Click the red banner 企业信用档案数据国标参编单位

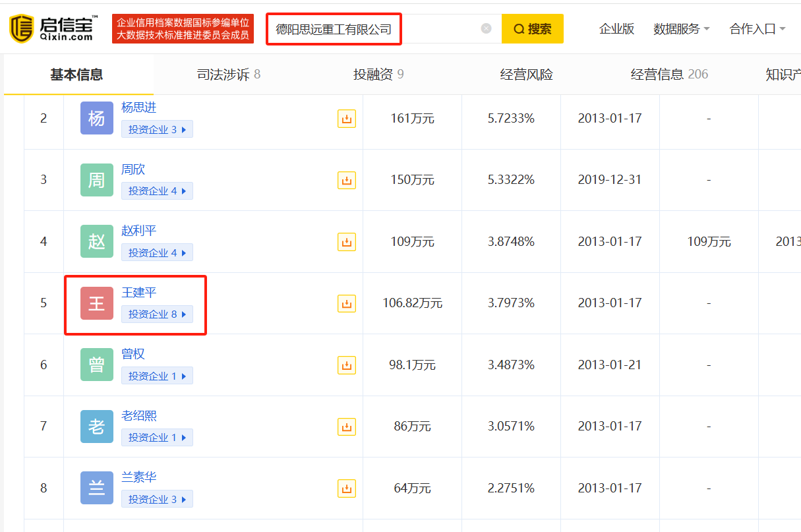click(x=183, y=28)
